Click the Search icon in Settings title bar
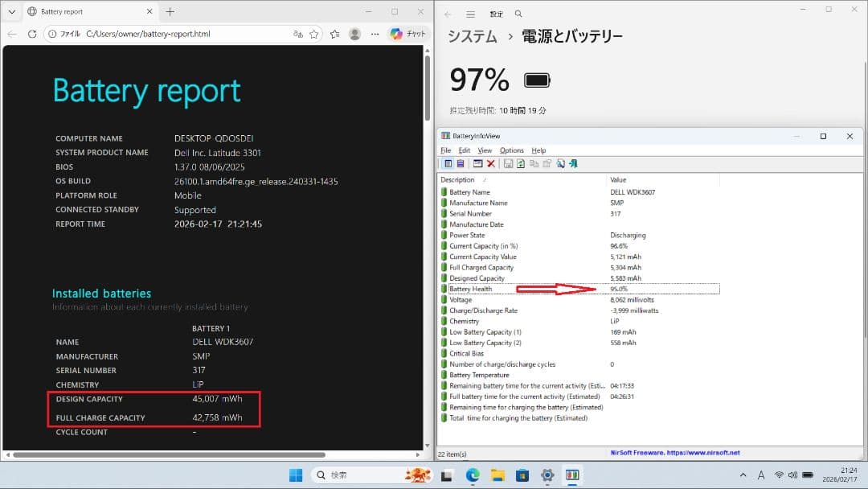 tap(518, 13)
